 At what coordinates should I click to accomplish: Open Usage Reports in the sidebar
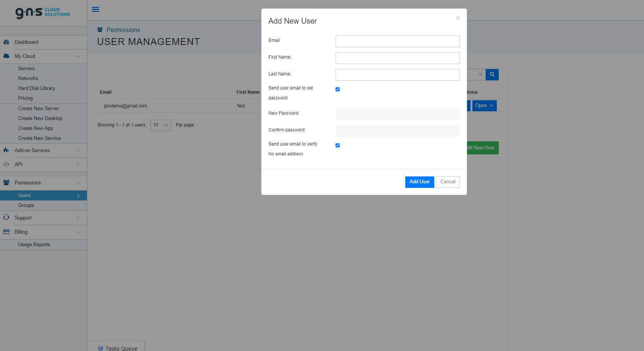coord(34,245)
